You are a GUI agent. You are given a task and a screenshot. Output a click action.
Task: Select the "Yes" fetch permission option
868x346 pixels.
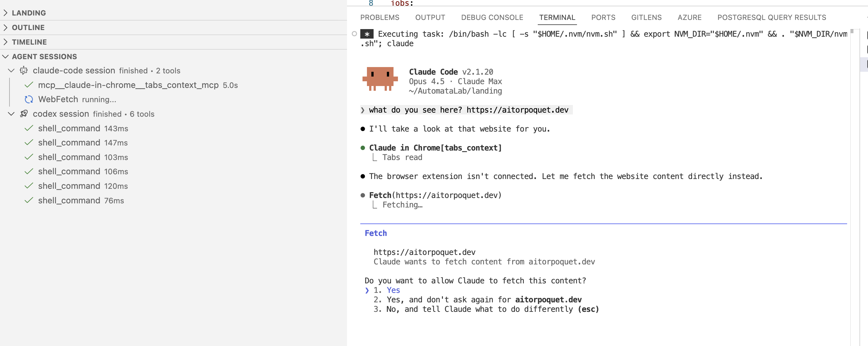pyautogui.click(x=393, y=290)
